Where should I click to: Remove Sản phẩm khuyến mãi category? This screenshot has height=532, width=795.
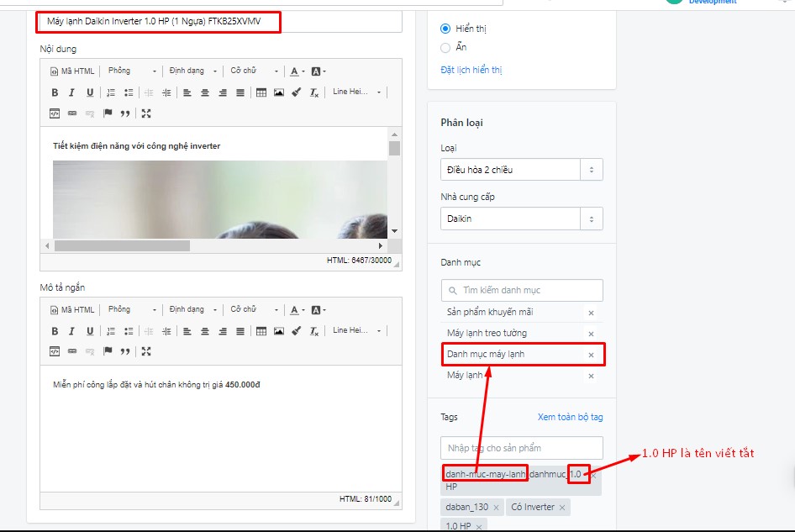coord(591,313)
